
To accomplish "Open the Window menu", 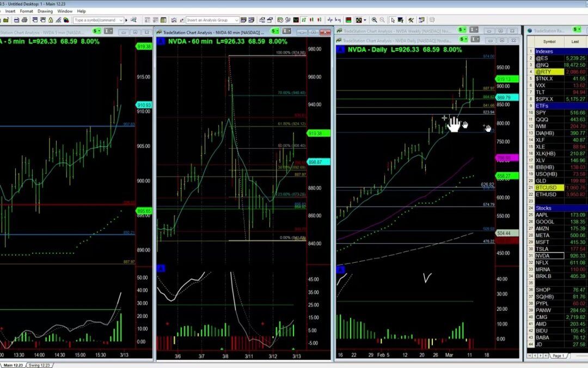I will 64,11.
